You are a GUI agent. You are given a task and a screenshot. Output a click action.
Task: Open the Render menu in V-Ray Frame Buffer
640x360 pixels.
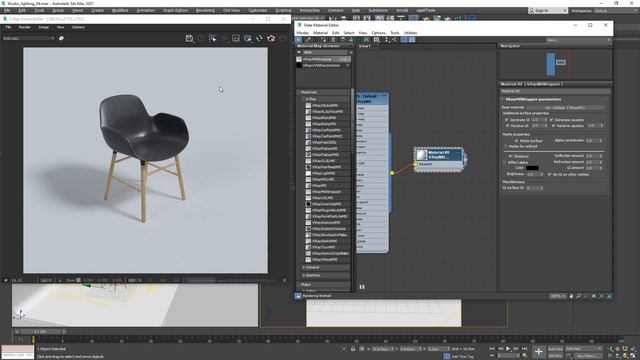coord(25,27)
